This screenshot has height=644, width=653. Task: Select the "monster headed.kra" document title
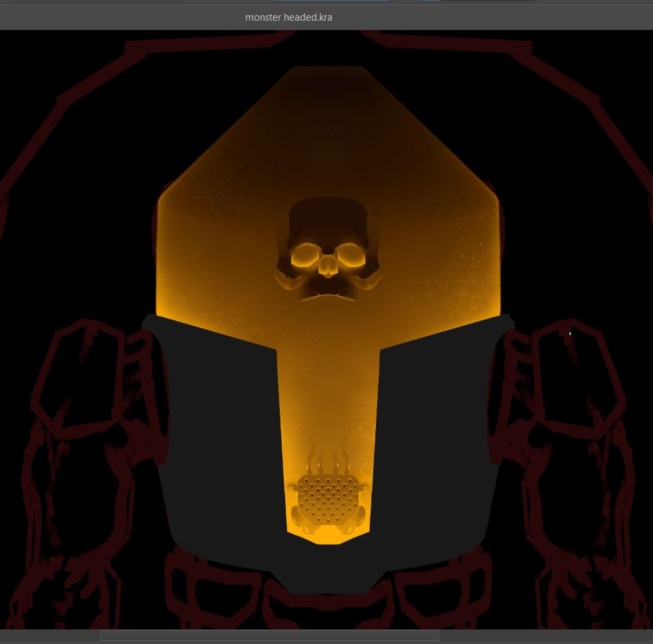pyautogui.click(x=288, y=17)
